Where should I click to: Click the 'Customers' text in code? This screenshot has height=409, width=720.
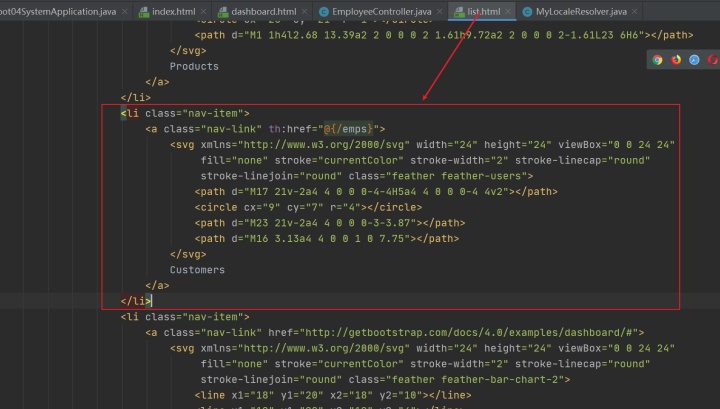tap(197, 270)
